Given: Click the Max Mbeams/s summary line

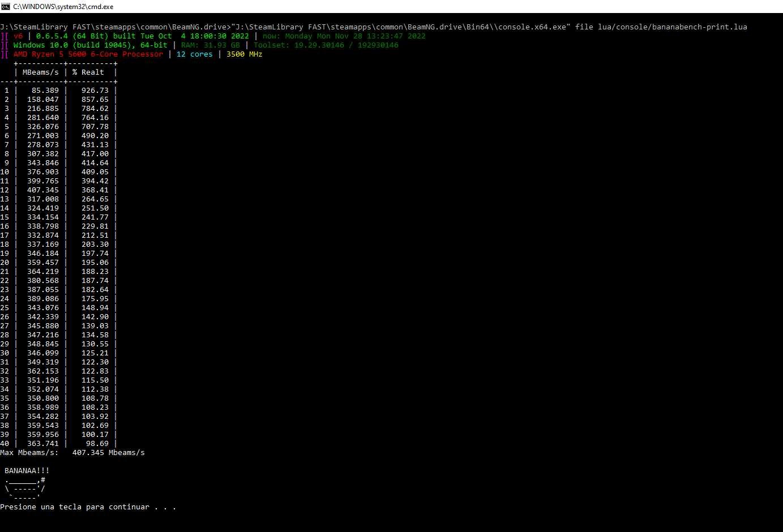Looking at the screenshot, I should (x=72, y=453).
